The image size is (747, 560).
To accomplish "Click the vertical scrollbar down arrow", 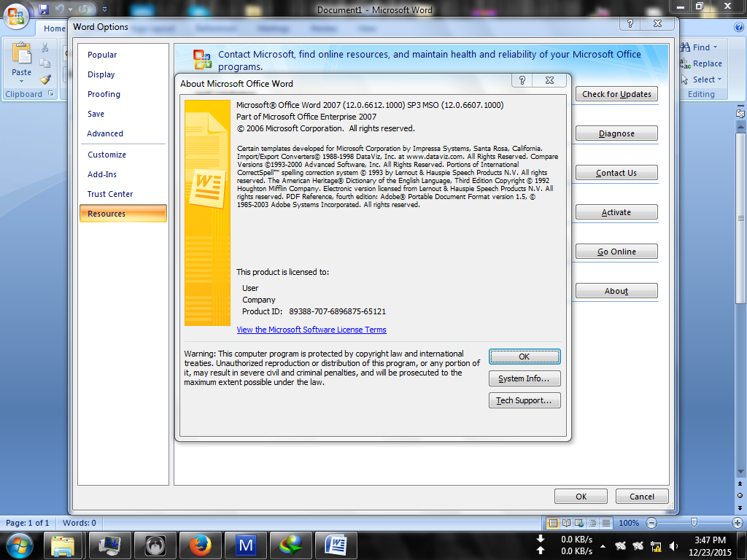I will [740, 472].
